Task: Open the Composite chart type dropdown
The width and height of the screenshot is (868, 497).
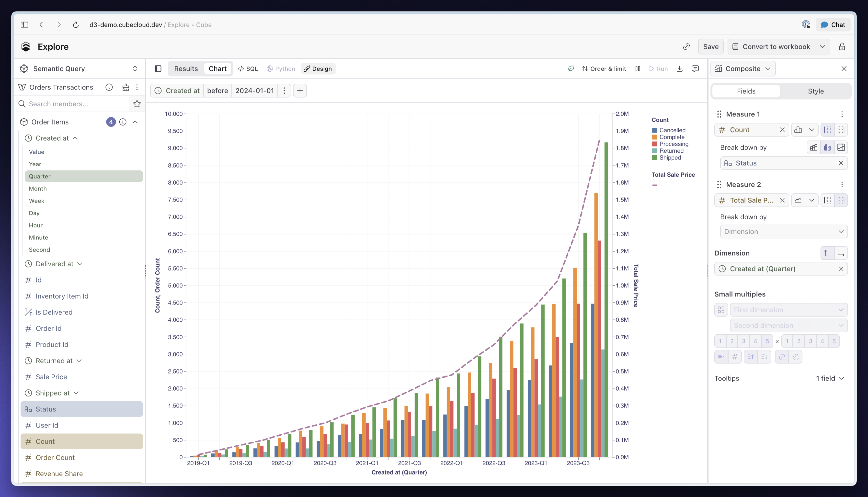Action: coord(743,69)
